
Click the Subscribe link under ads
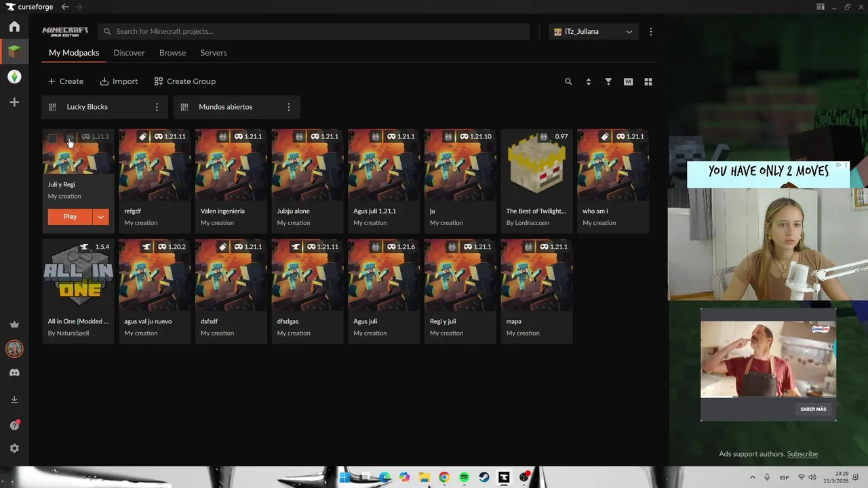tap(802, 454)
